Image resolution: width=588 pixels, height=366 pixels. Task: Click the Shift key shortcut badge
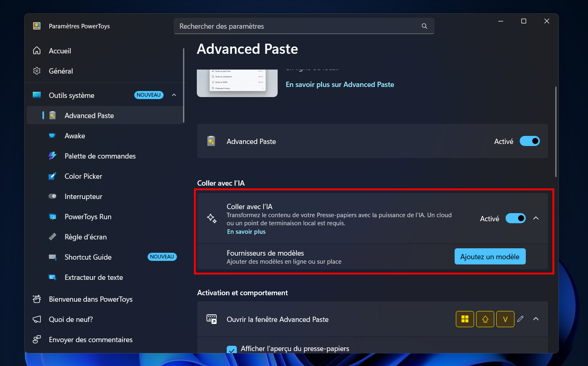[485, 319]
